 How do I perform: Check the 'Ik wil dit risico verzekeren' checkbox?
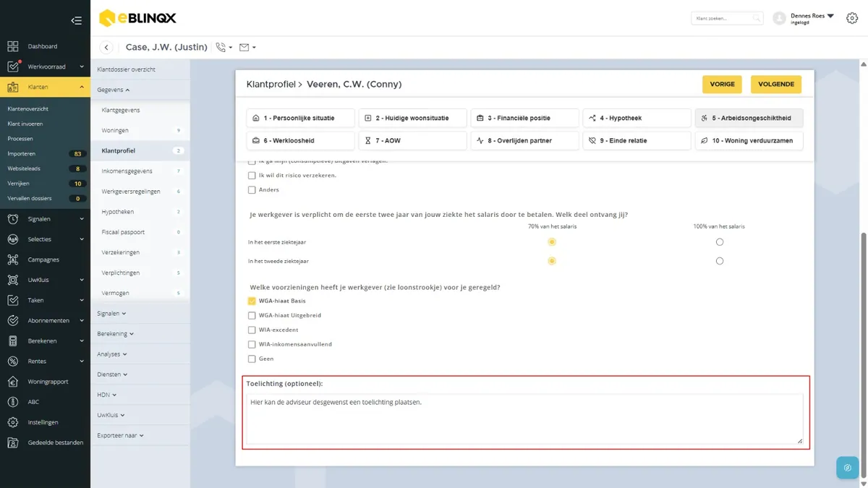tap(252, 175)
